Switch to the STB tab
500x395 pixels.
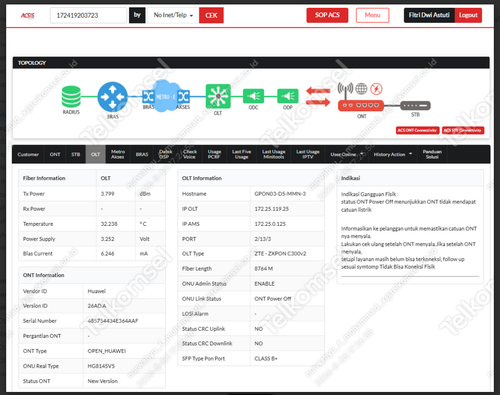point(76,154)
